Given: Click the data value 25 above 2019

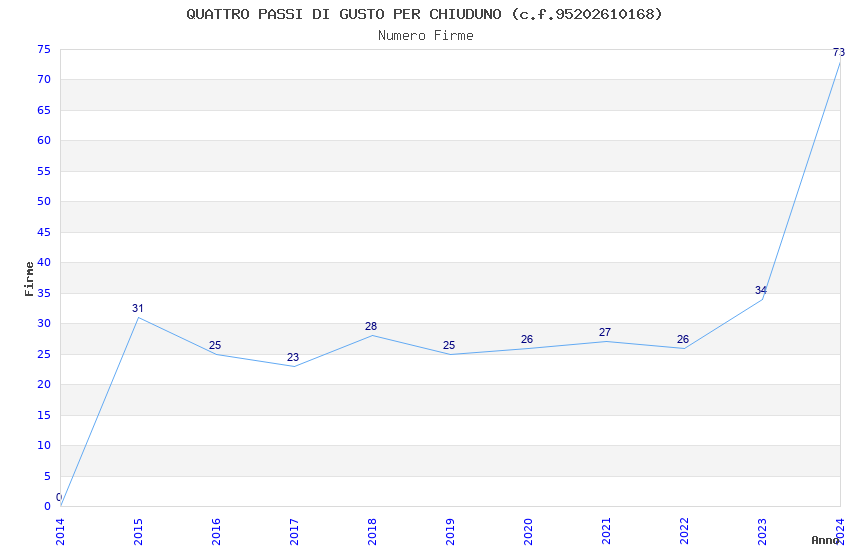Looking at the screenshot, I should (x=449, y=345).
